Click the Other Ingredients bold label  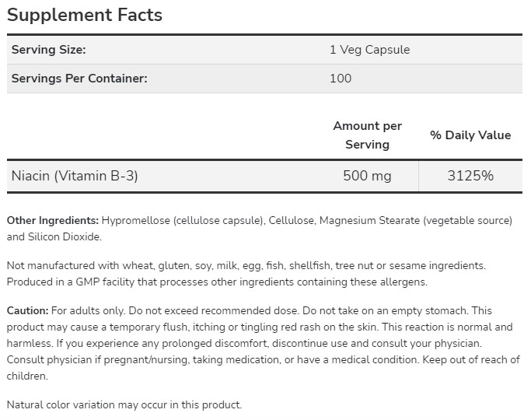[x=52, y=221]
